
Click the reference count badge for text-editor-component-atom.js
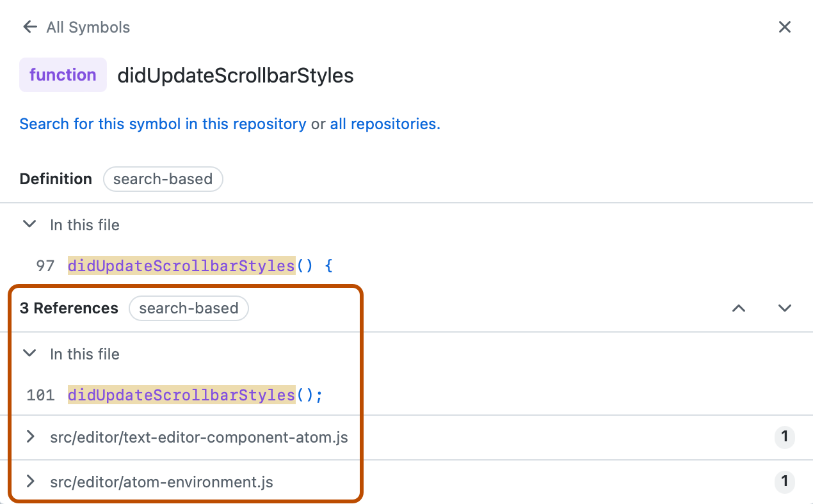pyautogui.click(x=785, y=437)
